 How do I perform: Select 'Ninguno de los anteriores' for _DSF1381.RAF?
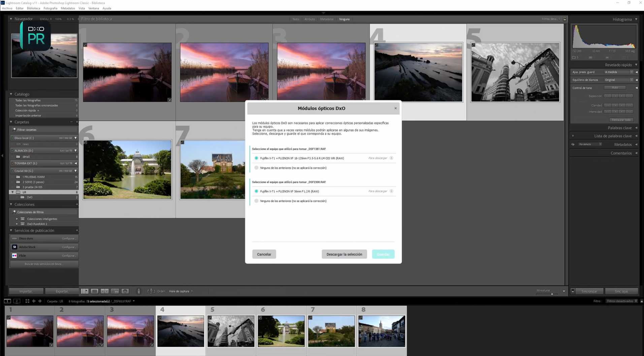pyautogui.click(x=256, y=168)
